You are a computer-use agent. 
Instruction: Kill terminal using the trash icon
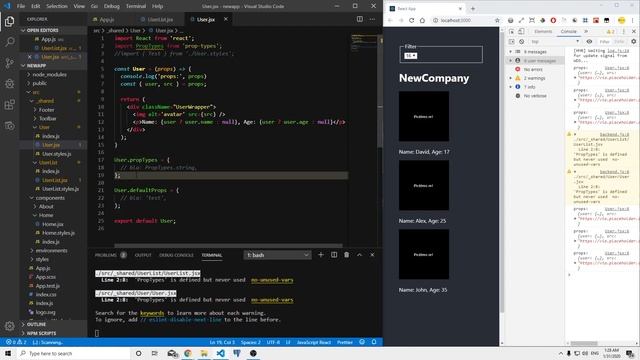click(347, 255)
